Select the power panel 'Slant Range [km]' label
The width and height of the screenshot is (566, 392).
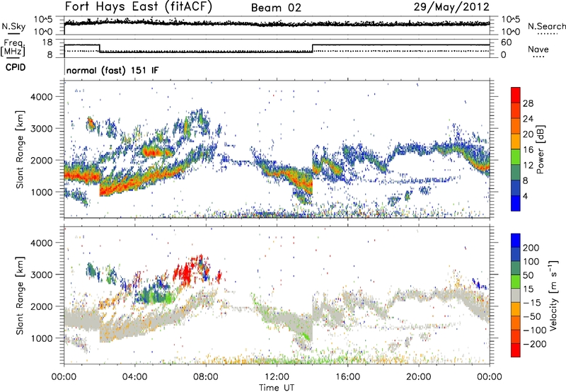(20, 149)
